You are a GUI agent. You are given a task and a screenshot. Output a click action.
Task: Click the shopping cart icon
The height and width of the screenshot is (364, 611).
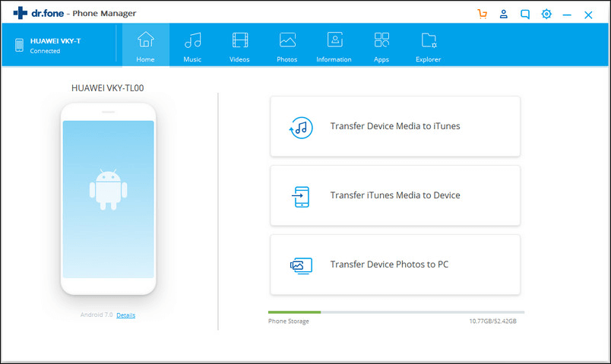tap(482, 14)
